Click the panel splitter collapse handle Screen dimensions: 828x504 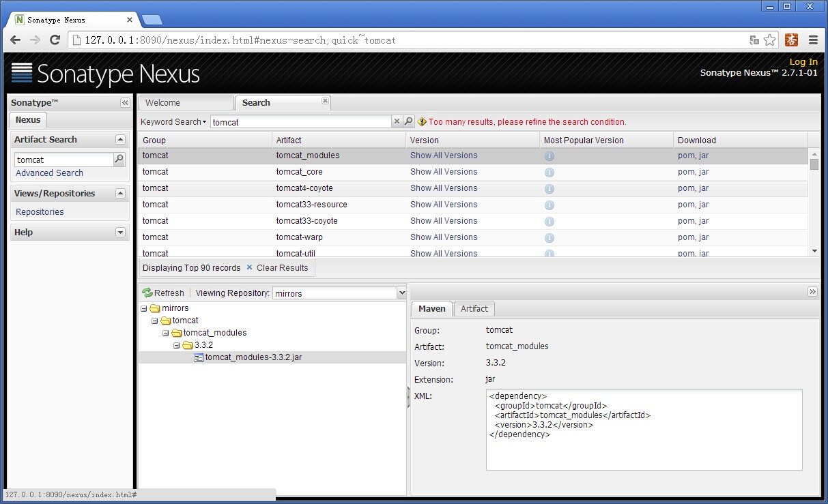[408, 397]
